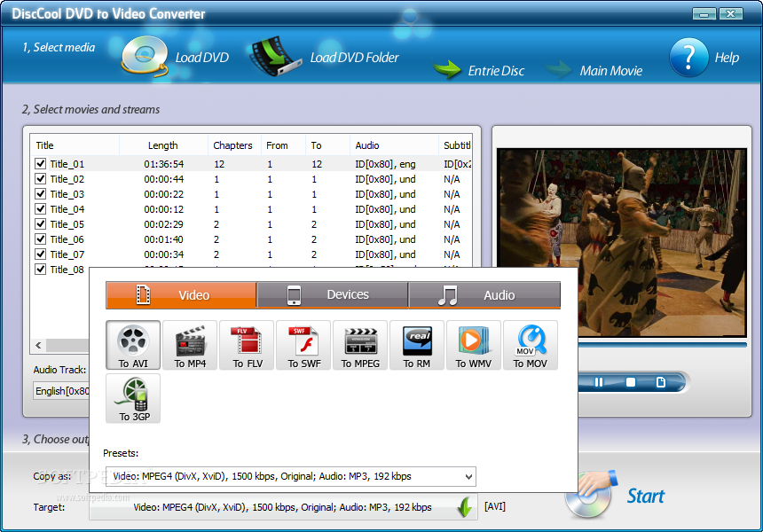Pause the preview playback
This screenshot has height=532, width=763.
pos(599,382)
